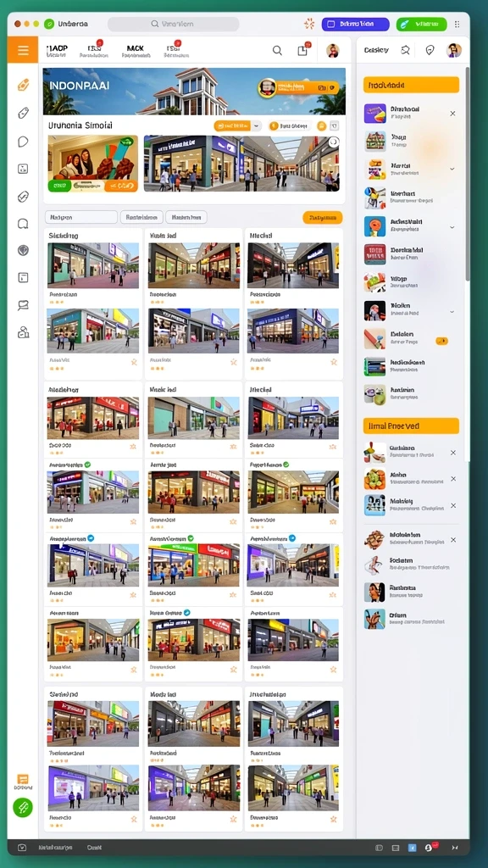Click the monitor icon in left sidebar
The height and width of the screenshot is (868, 488).
(23, 305)
